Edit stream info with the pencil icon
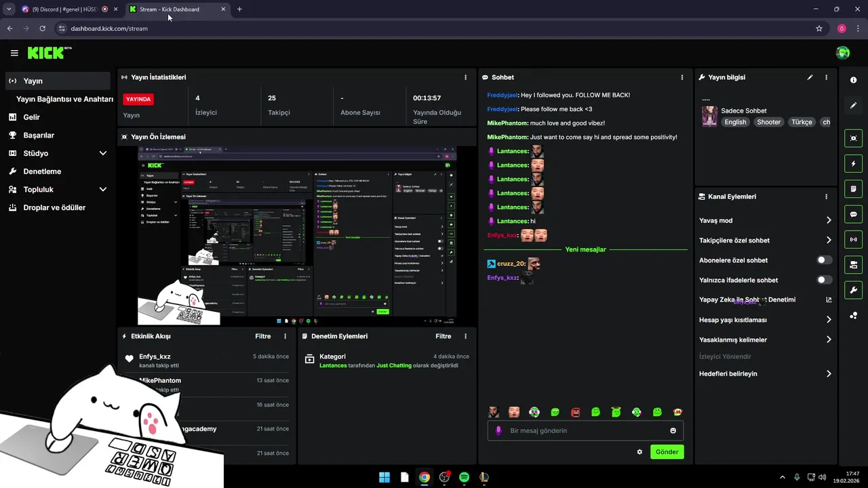Screen dimensions: 868x488 coord(810,77)
